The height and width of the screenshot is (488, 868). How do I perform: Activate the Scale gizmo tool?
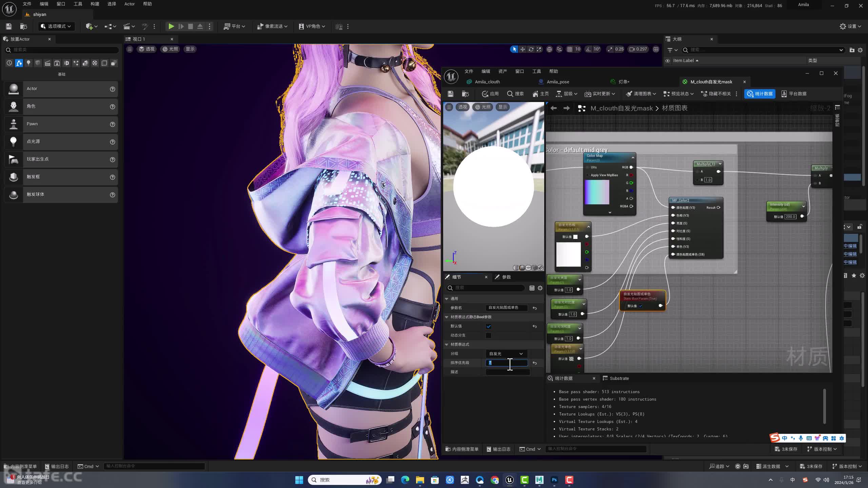click(539, 49)
